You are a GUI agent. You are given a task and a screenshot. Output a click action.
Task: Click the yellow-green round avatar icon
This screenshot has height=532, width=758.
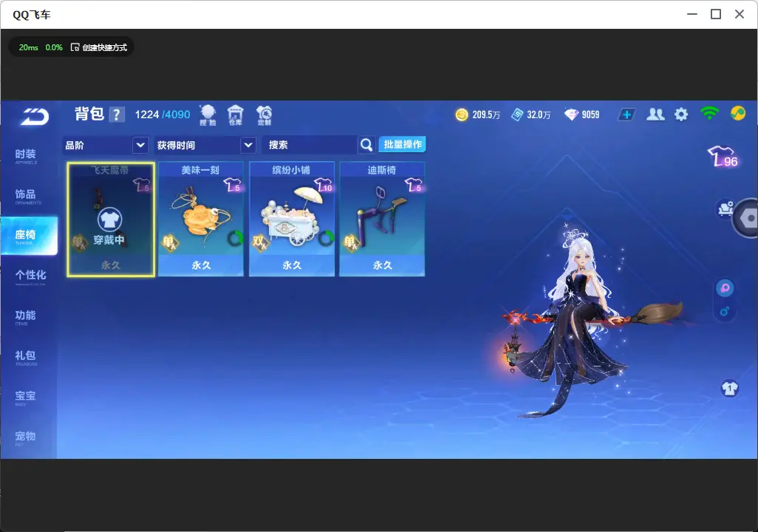(x=738, y=113)
